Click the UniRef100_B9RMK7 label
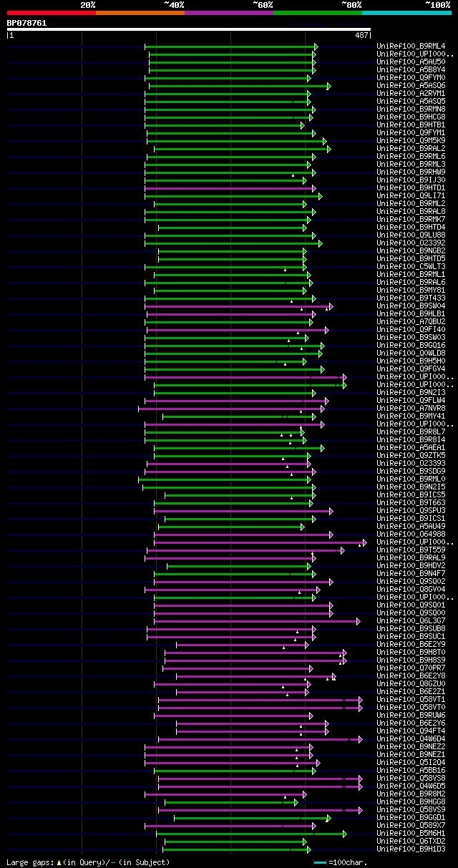Screen dimensions: 458x868 pos(411,220)
